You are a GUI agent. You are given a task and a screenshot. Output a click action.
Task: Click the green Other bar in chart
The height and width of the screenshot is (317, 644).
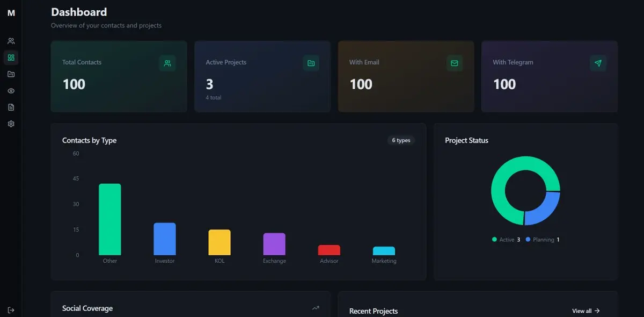tap(110, 219)
